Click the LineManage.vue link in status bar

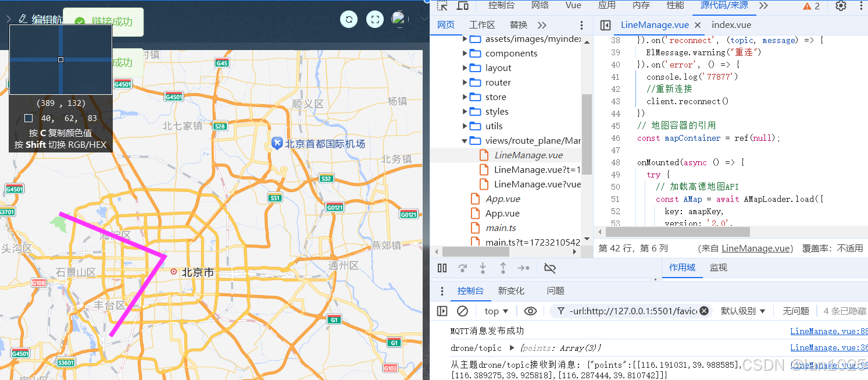coord(757,248)
